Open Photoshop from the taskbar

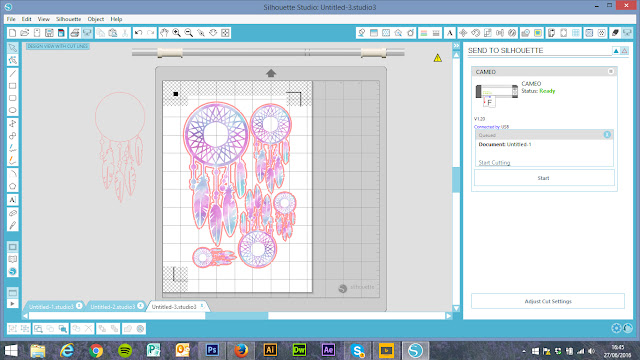pyautogui.click(x=212, y=350)
